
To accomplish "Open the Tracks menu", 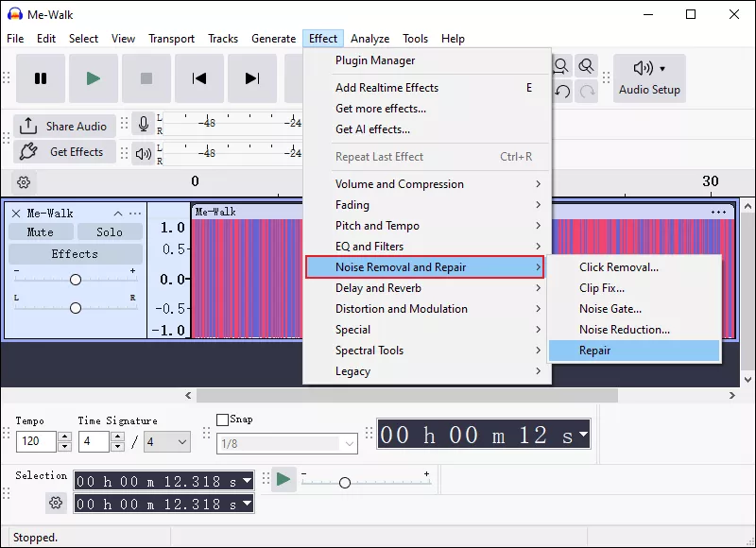I will pyautogui.click(x=223, y=39).
